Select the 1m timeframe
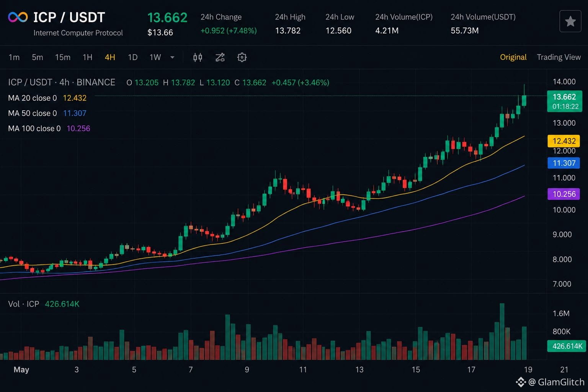 tap(14, 57)
